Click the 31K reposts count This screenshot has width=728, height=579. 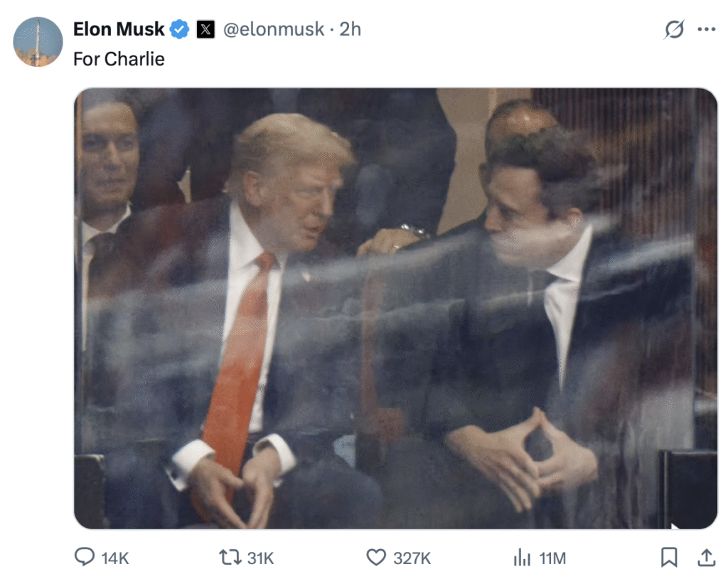(x=260, y=558)
